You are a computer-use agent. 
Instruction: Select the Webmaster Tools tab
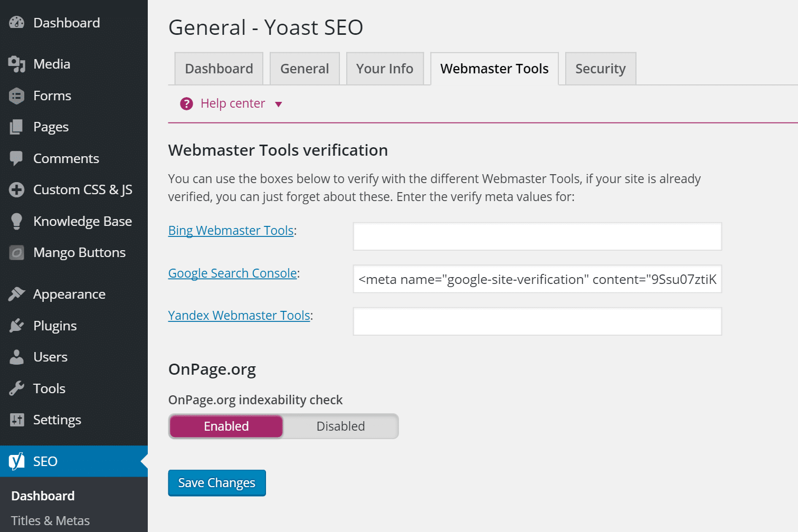tap(495, 69)
